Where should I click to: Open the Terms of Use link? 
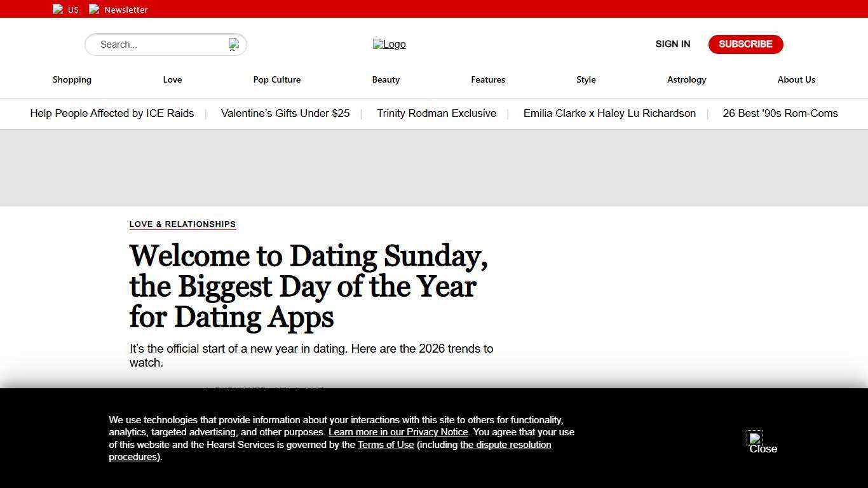(386, 444)
